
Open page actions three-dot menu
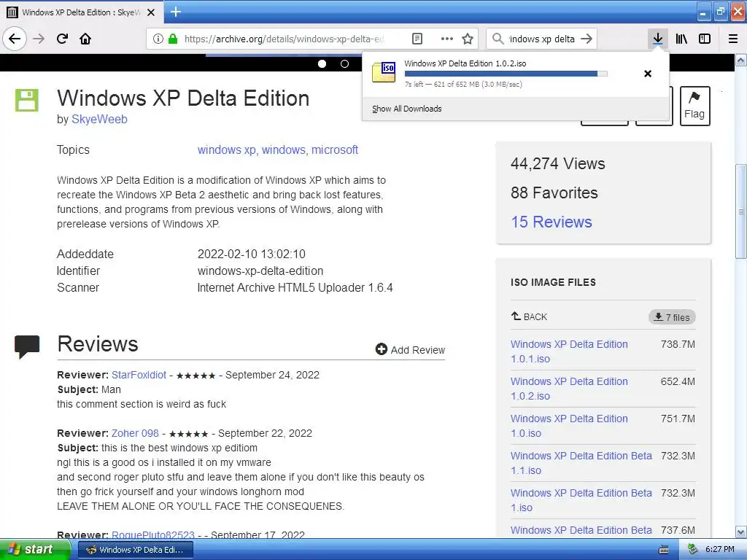[447, 39]
